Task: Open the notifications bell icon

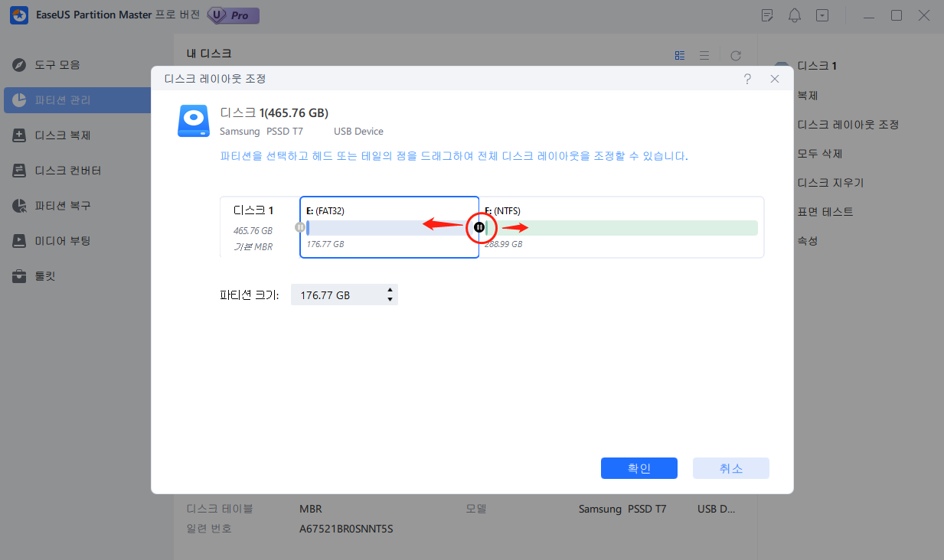Action: tap(795, 15)
